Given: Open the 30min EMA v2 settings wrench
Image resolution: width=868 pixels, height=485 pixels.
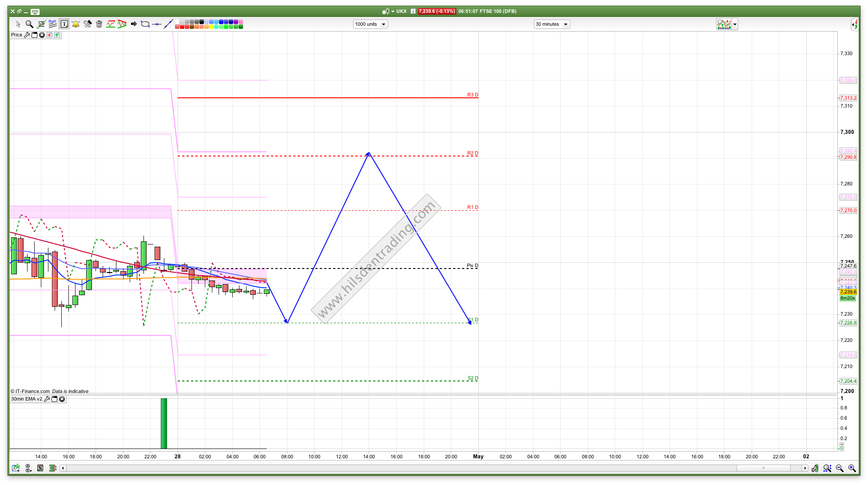Looking at the screenshot, I should click(x=47, y=399).
